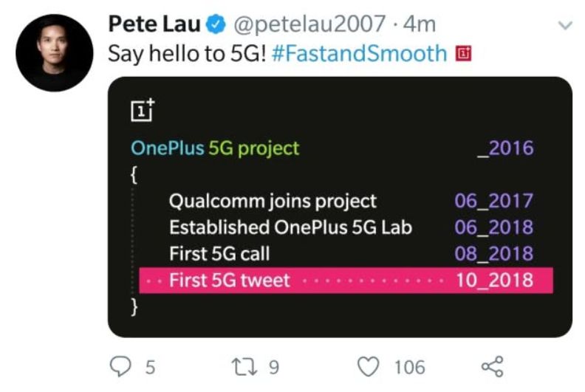Image resolution: width=585 pixels, height=392 pixels.
Task: Click the reply count 5
Action: (x=150, y=368)
